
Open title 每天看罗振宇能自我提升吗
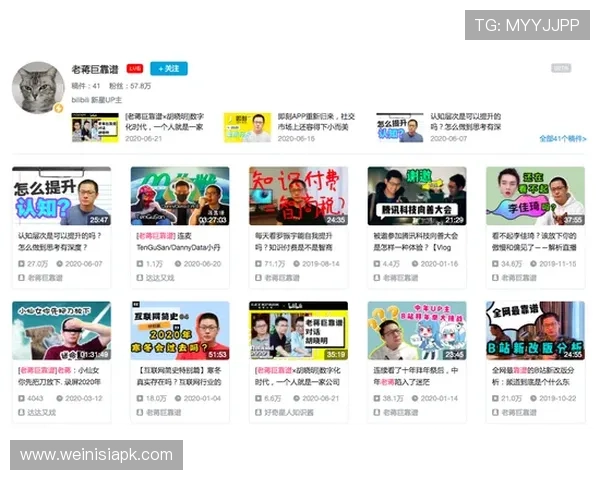(x=294, y=242)
